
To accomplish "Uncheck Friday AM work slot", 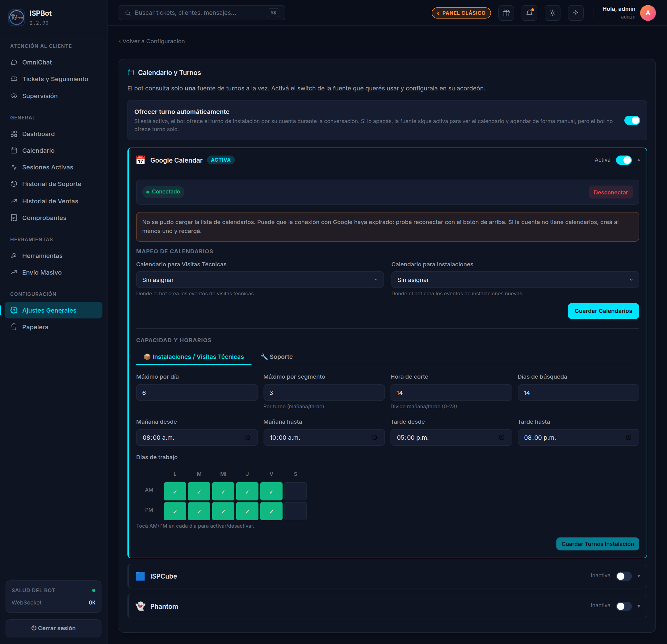I will click(x=271, y=491).
